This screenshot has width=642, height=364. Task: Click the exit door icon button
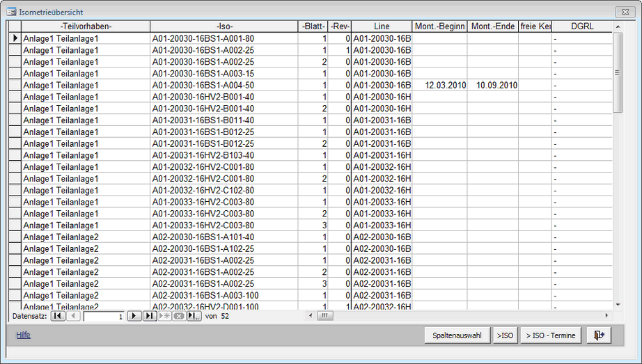pos(598,335)
